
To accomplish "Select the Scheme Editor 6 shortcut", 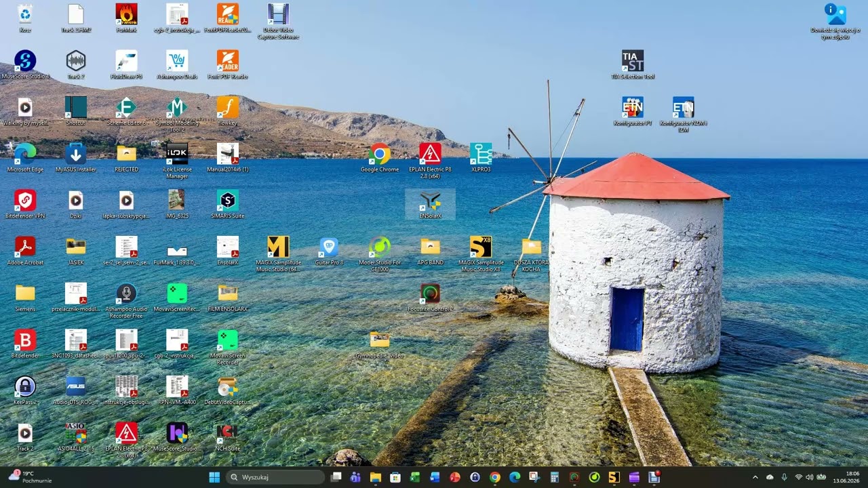I will pyautogui.click(x=126, y=111).
